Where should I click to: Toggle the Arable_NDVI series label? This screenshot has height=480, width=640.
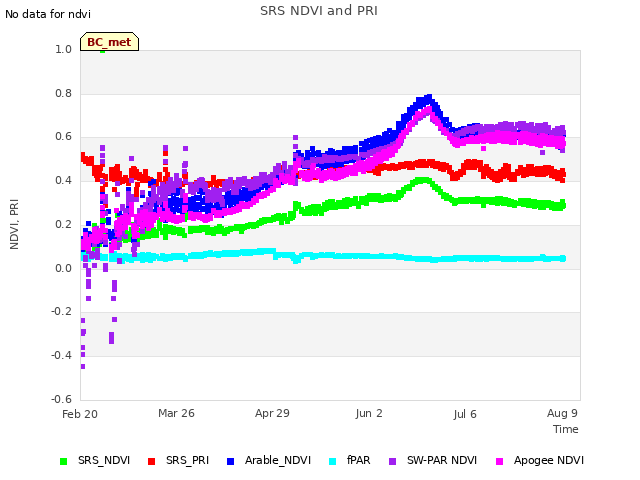278,460
